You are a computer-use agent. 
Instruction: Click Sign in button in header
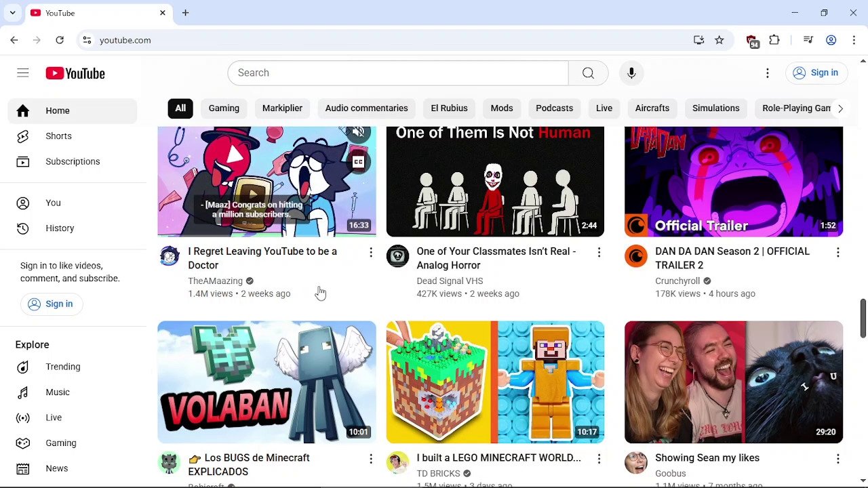point(816,73)
